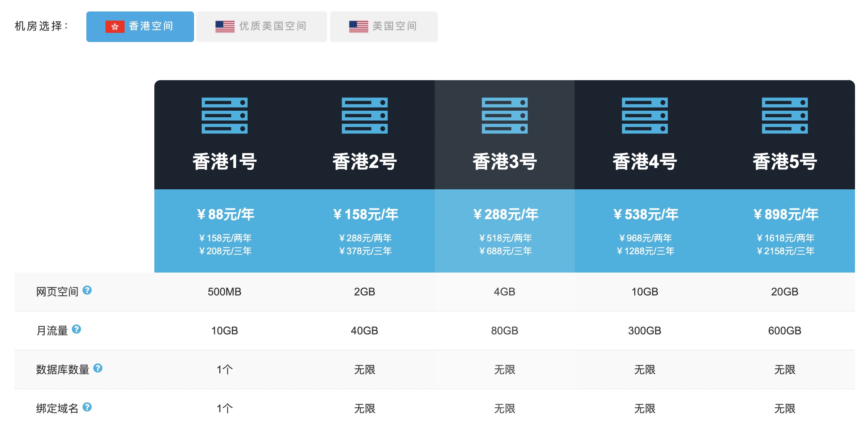
Task: Click the US flag icon on 美国空间
Action: [x=358, y=26]
